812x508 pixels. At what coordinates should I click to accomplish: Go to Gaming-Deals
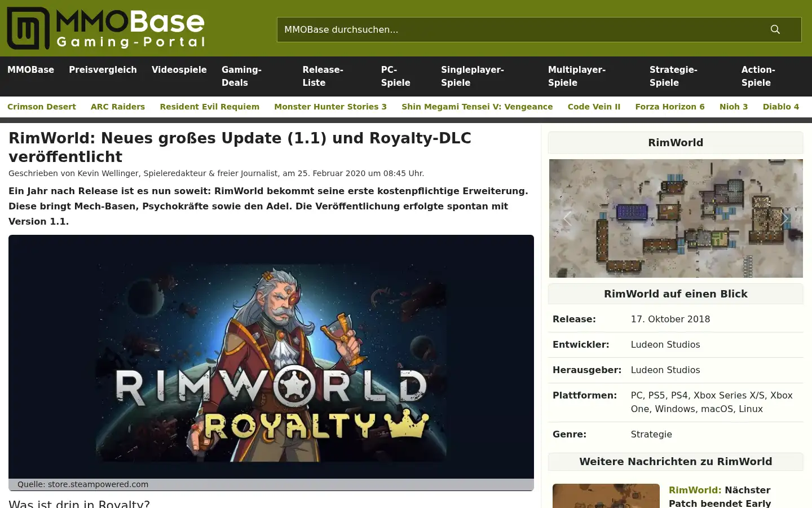241,76
